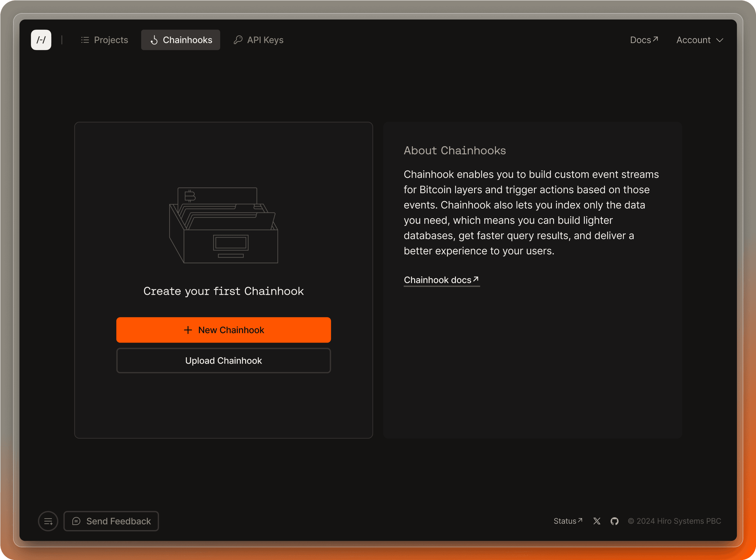Click the Hiro logo icon
The width and height of the screenshot is (756, 560).
(41, 40)
